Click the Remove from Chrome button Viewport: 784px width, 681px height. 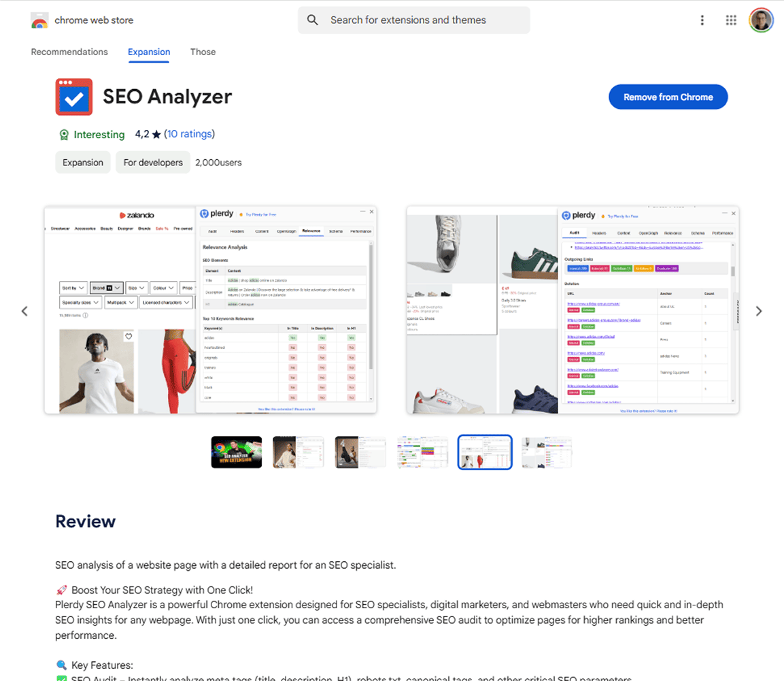[668, 97]
